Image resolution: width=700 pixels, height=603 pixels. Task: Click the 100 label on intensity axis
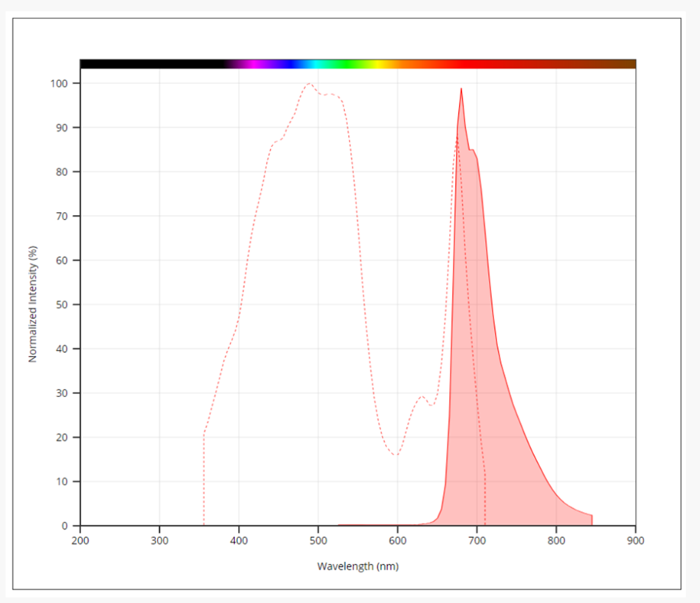pos(59,83)
